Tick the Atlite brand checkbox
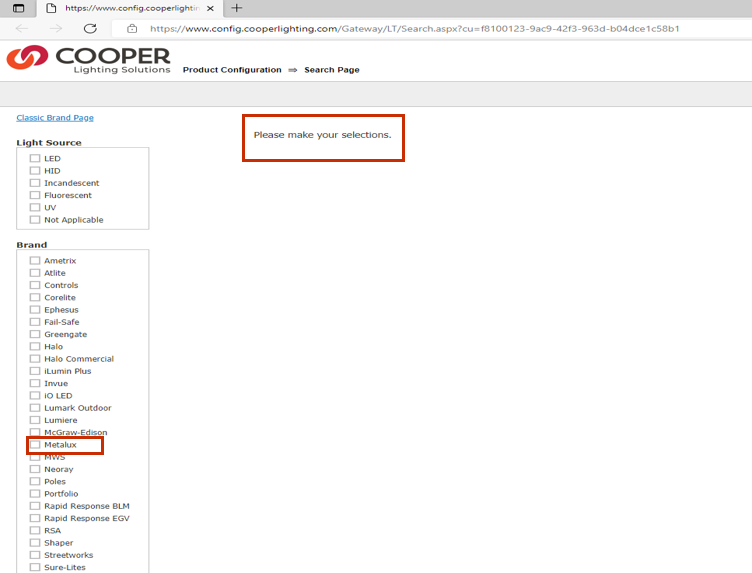752x573 pixels. click(35, 273)
